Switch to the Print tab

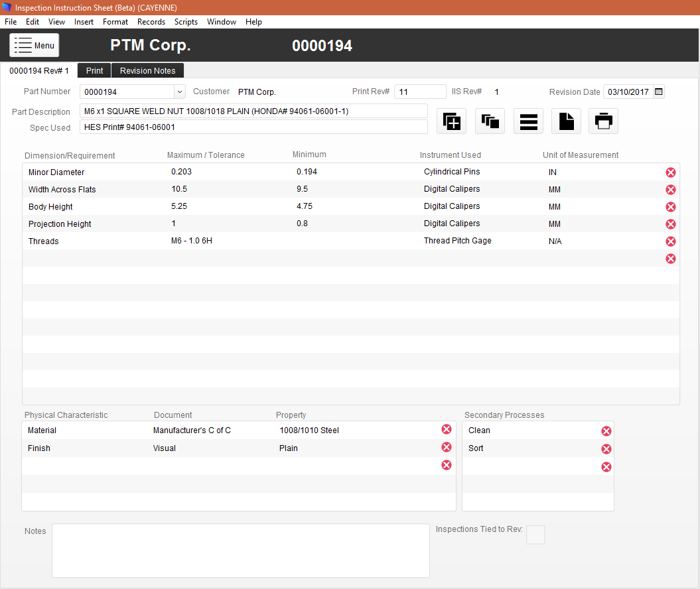(94, 70)
